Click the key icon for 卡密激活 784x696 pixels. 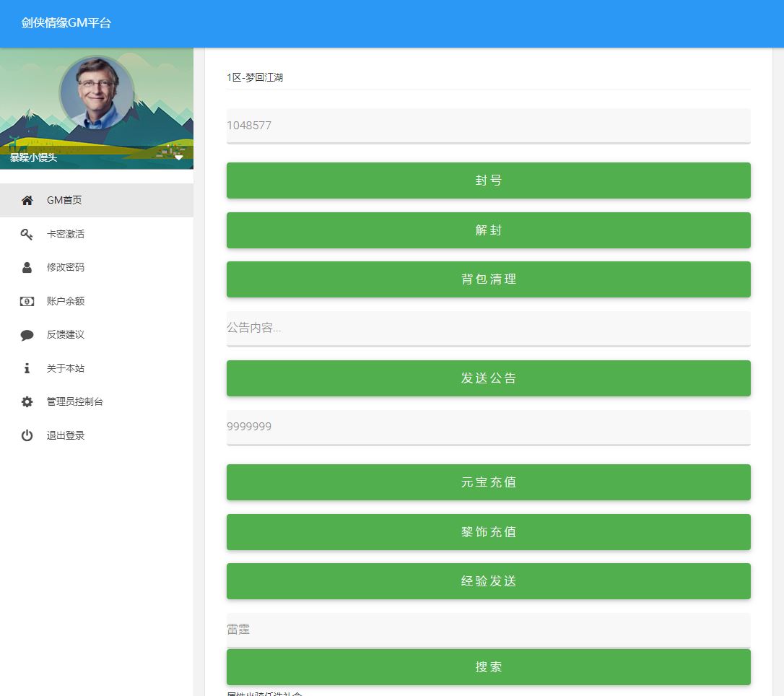click(x=27, y=234)
